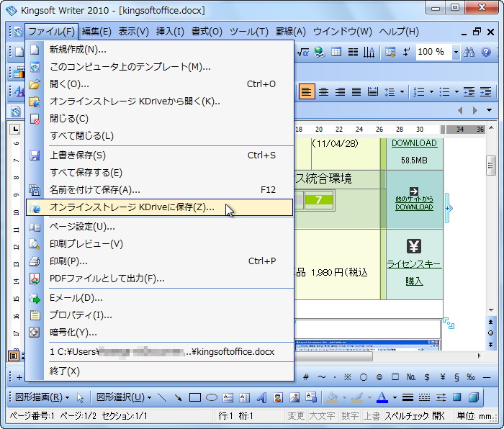Click 他のサイトから DOWNLOAD link
504x429 pixels.
(414, 203)
